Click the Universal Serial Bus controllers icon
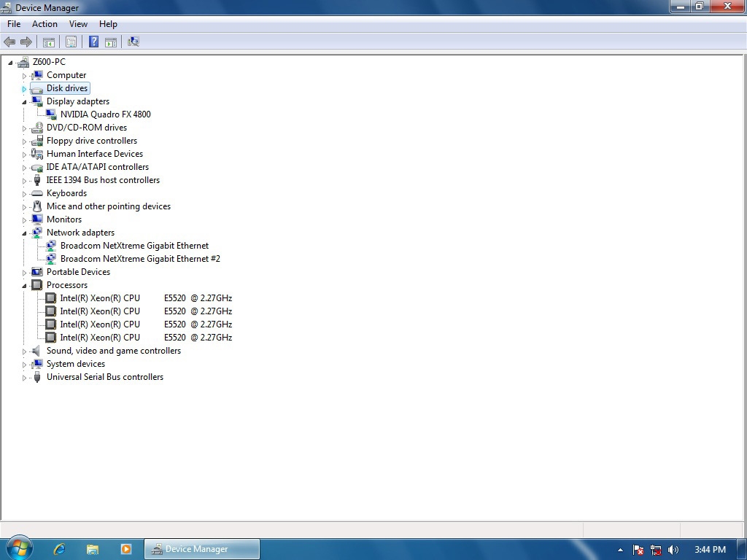747x560 pixels. (37, 377)
